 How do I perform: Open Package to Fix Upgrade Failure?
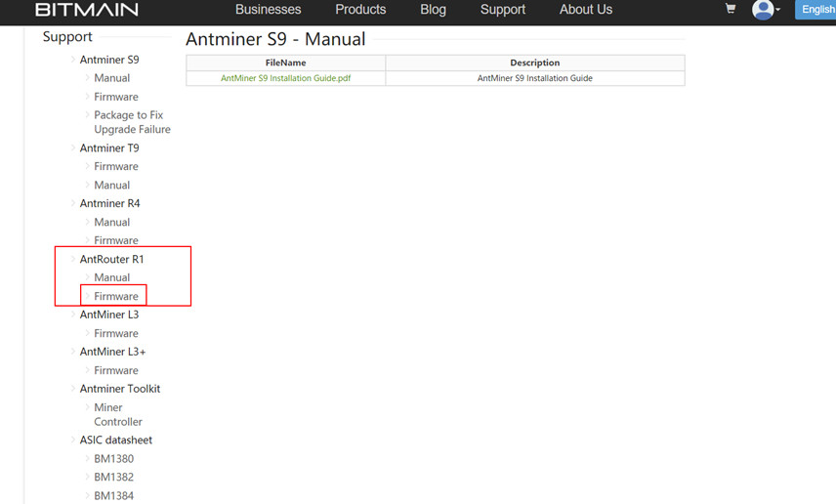coord(132,122)
